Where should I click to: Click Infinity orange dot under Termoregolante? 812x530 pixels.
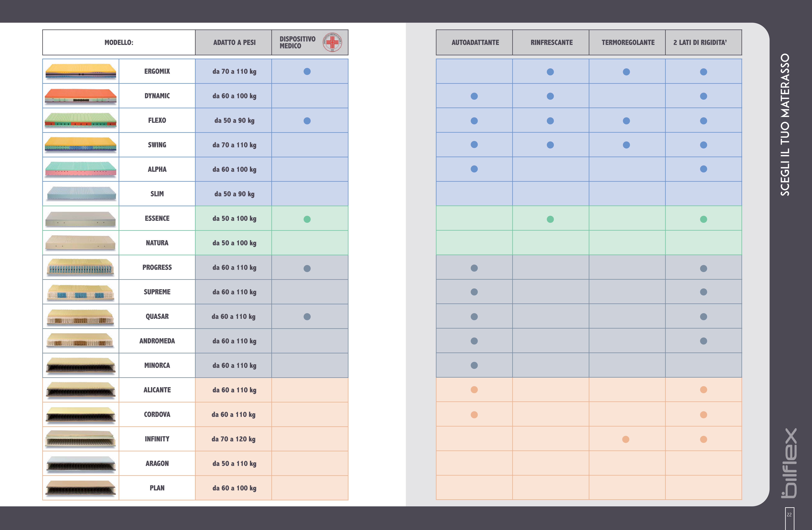[626, 440]
